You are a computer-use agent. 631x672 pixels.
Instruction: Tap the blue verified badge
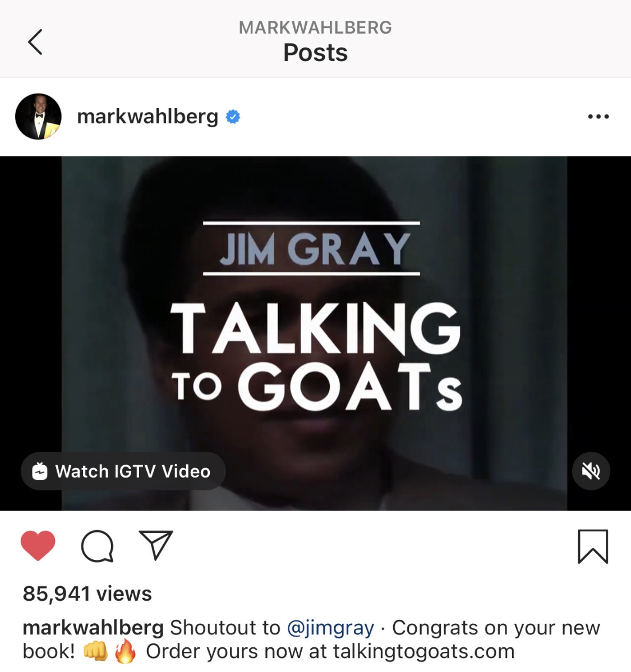pos(233,117)
